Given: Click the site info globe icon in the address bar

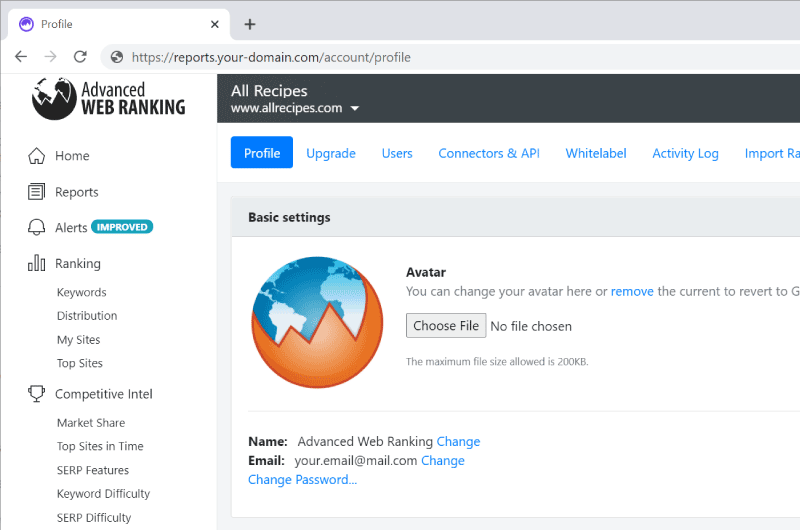Looking at the screenshot, I should [x=117, y=57].
